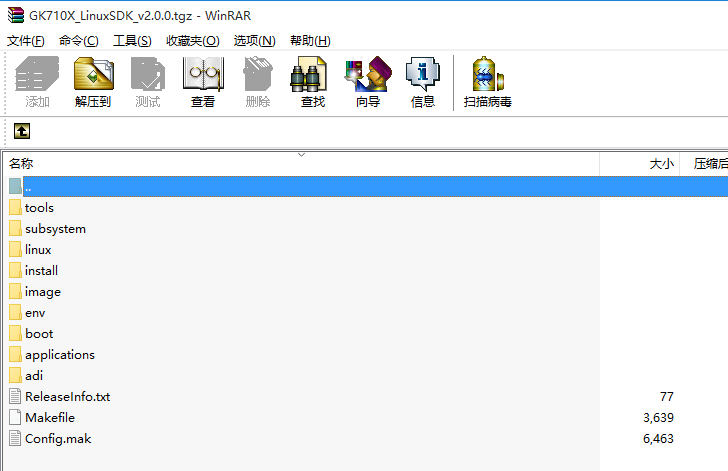Sort by the 名称 column header
The width and height of the screenshot is (728, 471).
tap(302, 164)
